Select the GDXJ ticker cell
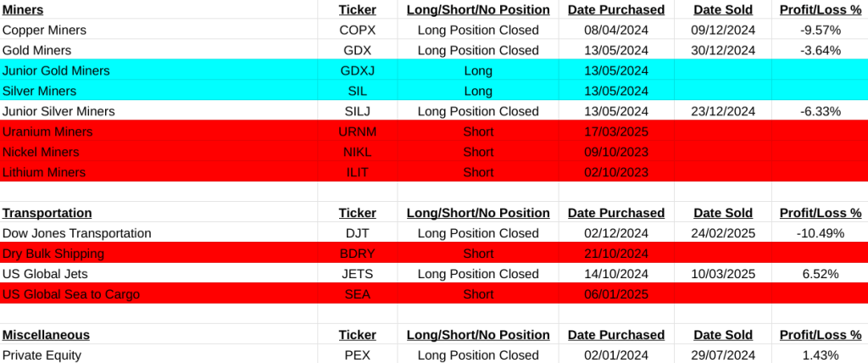Image resolution: width=868 pixels, height=363 pixels. (357, 70)
